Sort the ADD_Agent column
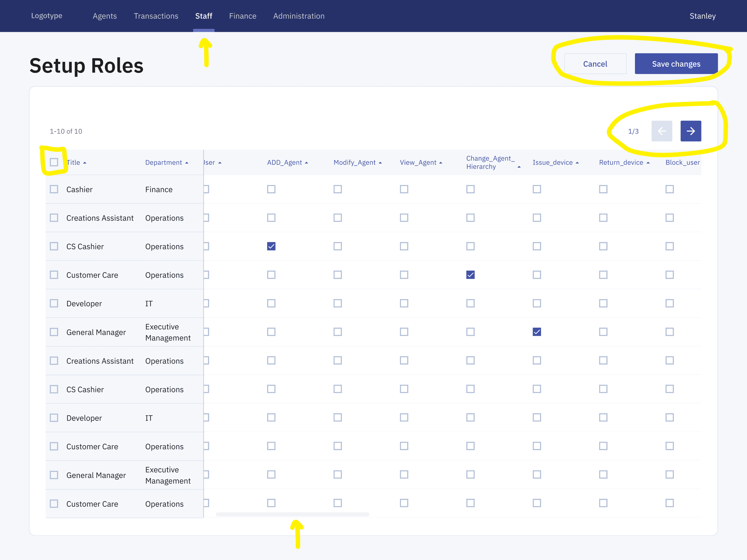Image resolution: width=747 pixels, height=560 pixels. (x=306, y=163)
